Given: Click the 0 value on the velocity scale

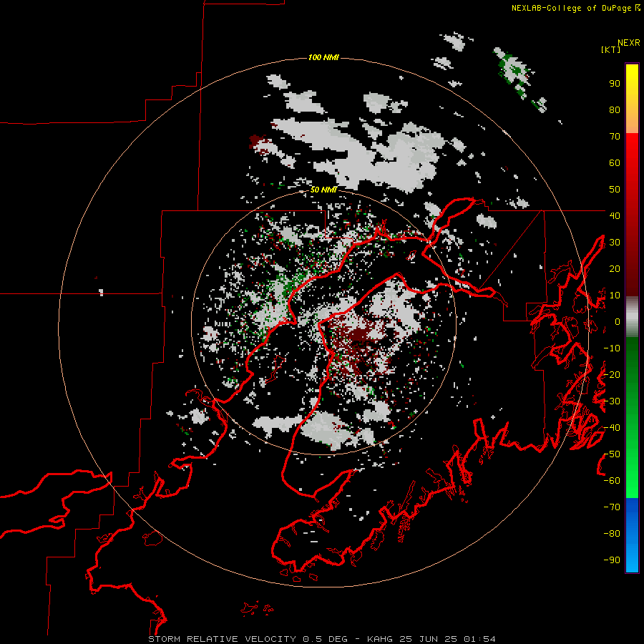Looking at the screenshot, I should (618, 322).
